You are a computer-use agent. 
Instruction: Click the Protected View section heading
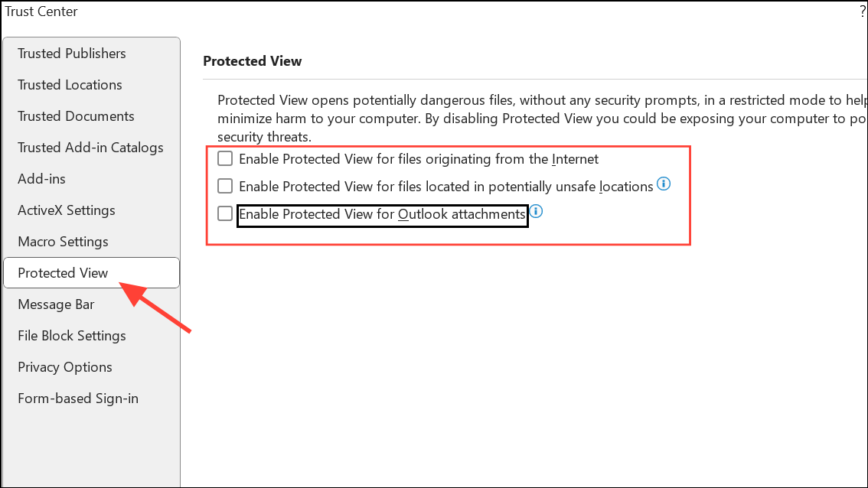coord(253,60)
